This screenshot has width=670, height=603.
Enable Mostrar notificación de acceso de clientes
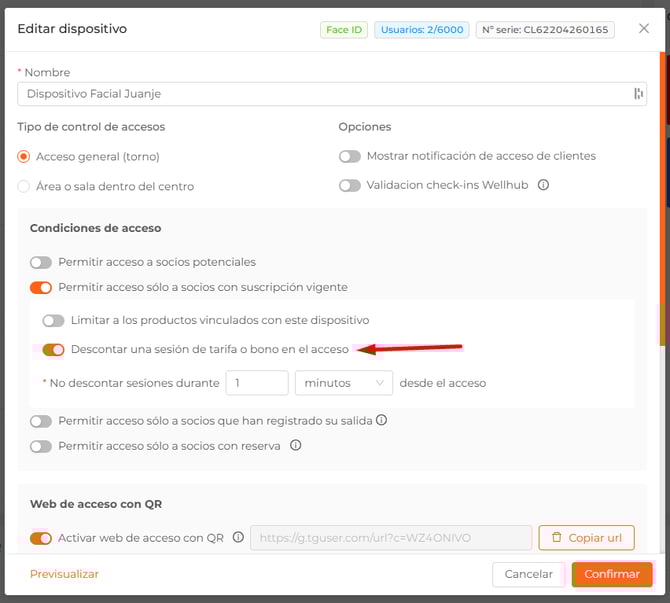(x=349, y=156)
